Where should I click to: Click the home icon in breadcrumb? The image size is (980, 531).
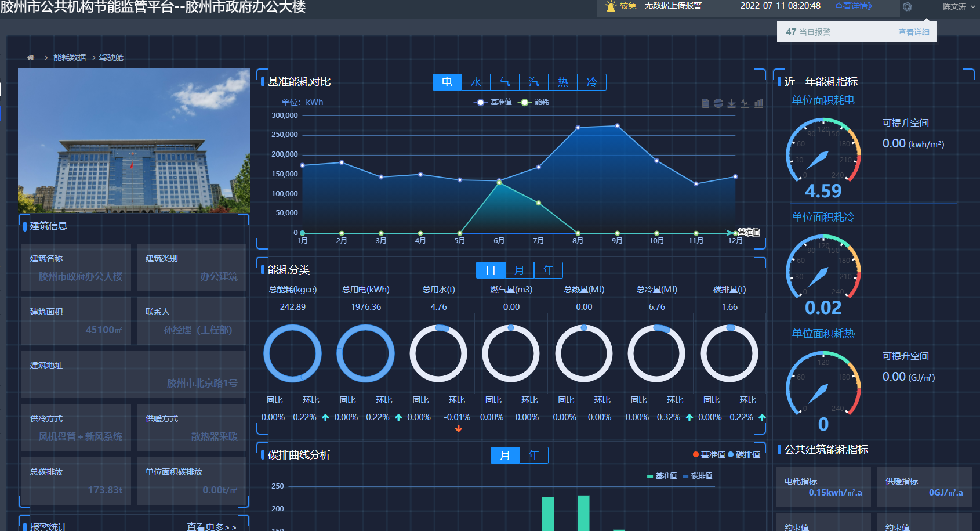(31, 57)
